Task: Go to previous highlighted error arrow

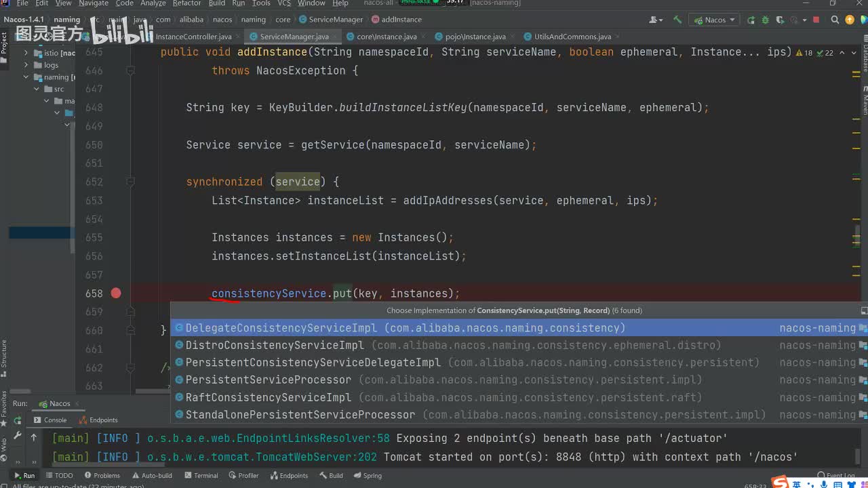Action: coord(842,53)
